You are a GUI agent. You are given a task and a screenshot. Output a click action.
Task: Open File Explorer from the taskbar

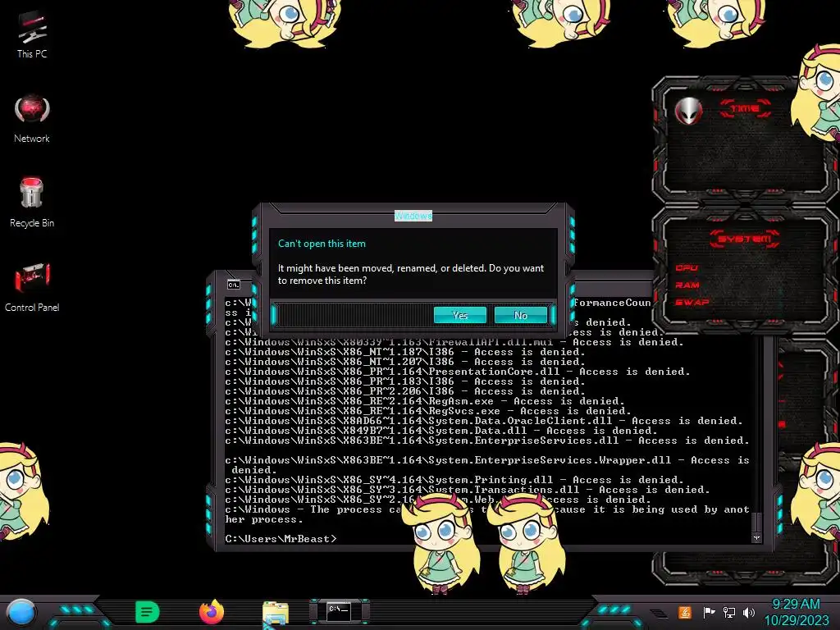click(x=276, y=613)
